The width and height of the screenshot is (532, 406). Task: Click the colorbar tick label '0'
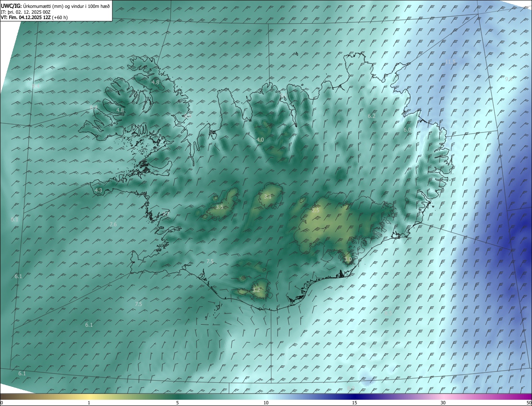tap(1, 403)
